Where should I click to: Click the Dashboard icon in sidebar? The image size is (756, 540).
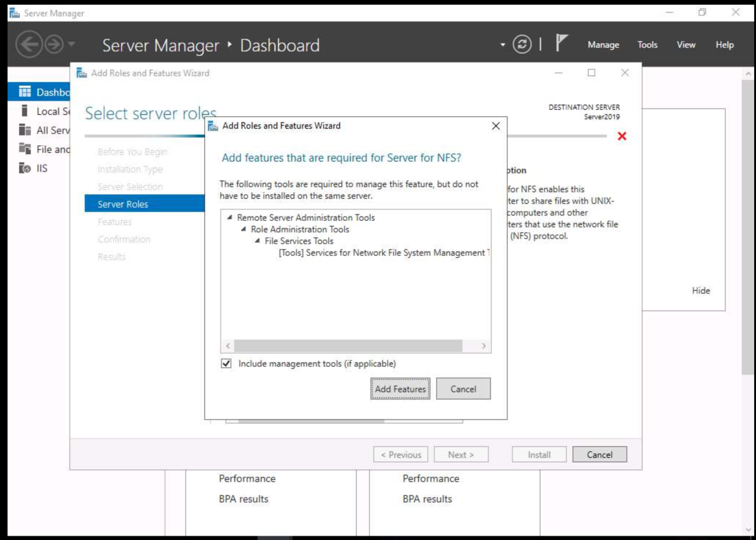click(x=24, y=92)
